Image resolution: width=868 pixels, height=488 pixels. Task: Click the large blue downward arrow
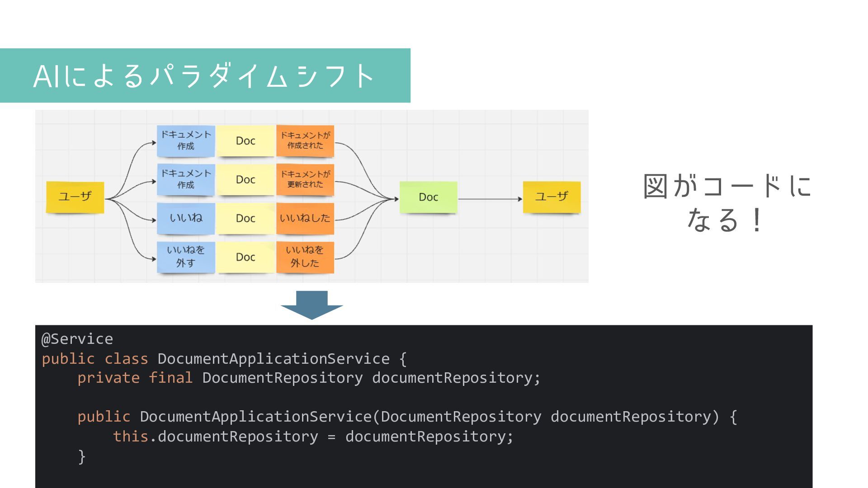click(312, 305)
